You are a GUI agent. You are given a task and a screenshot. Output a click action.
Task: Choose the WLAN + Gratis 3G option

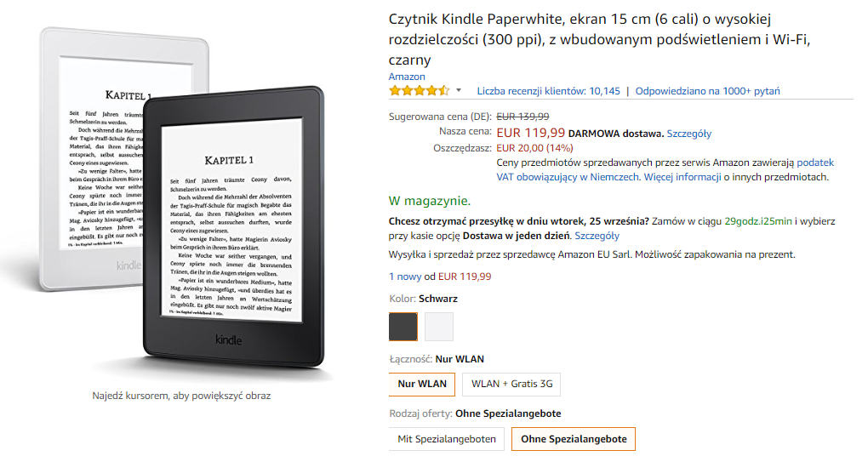pos(511,384)
